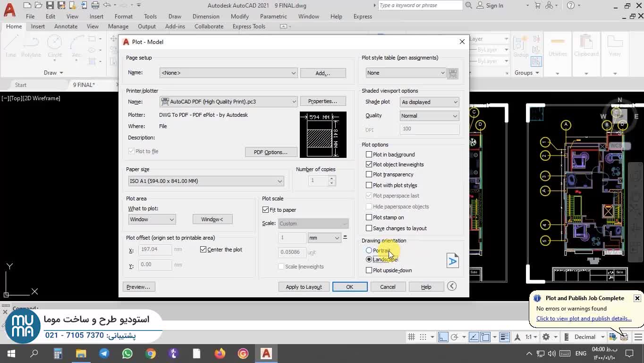Screen dimensions: 644x363
Task: Click the Plot printer icon in quick access toolbar
Action: pos(95,5)
